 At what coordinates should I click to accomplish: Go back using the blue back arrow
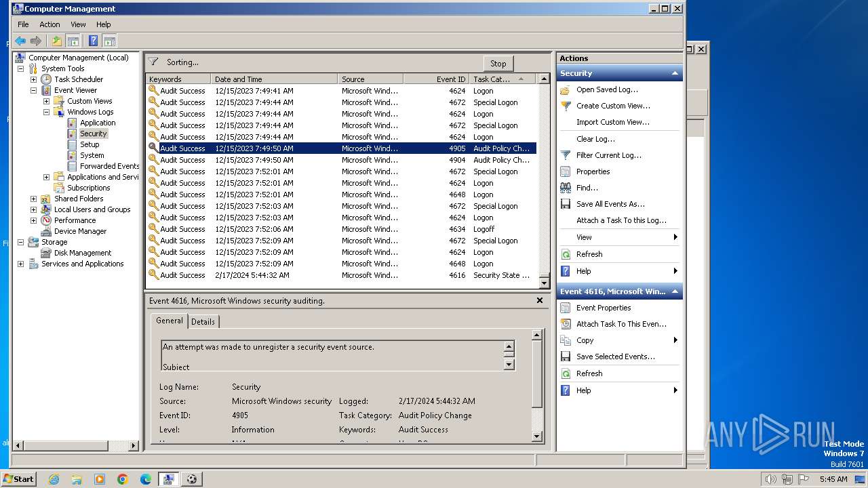tap(20, 41)
